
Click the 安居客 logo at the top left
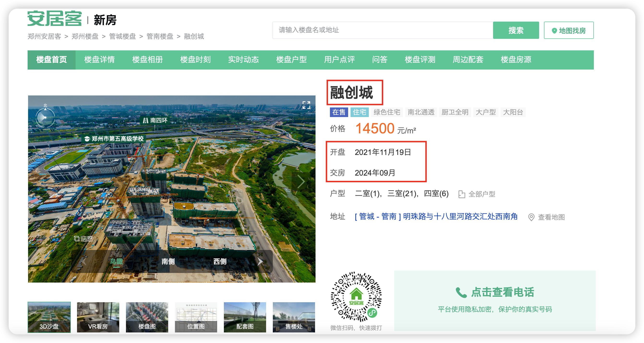[54, 19]
